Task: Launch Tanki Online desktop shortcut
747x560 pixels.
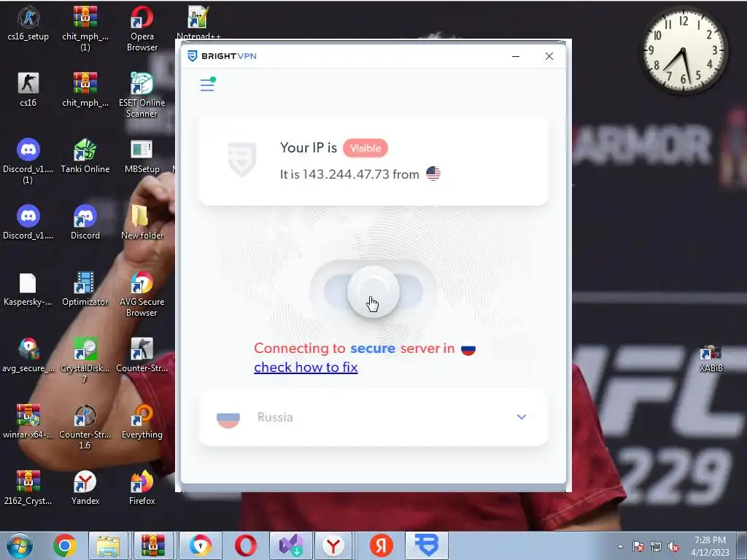Action: 85,156
